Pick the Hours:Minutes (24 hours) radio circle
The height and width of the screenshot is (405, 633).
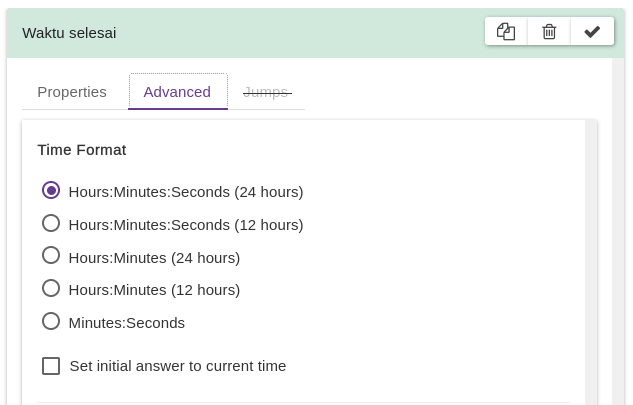point(51,256)
